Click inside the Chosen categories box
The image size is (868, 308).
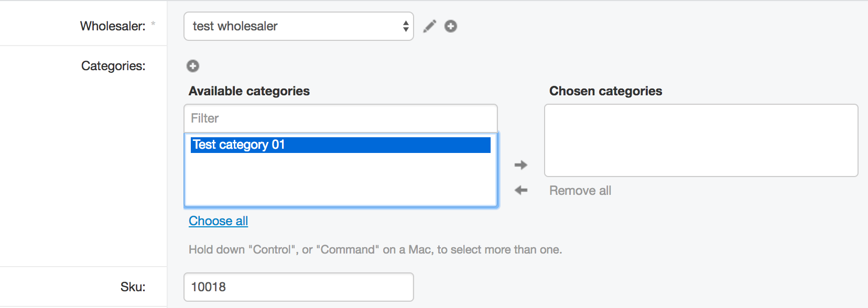(701, 140)
